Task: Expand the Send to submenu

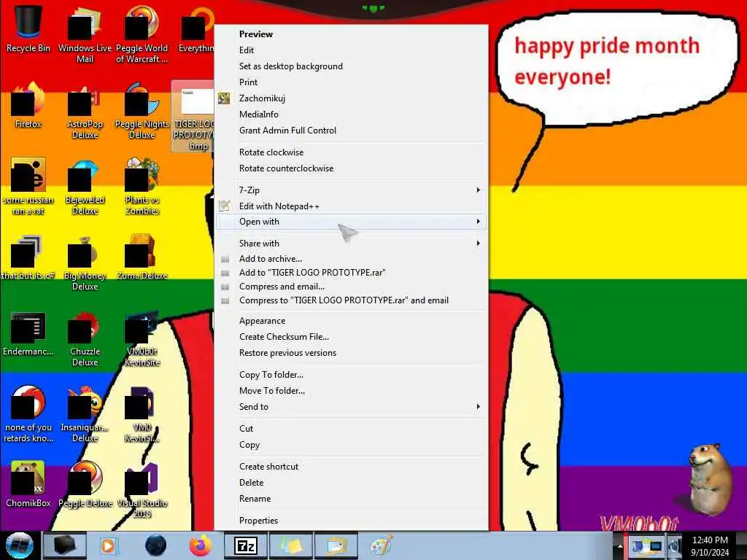Action: pos(351,407)
